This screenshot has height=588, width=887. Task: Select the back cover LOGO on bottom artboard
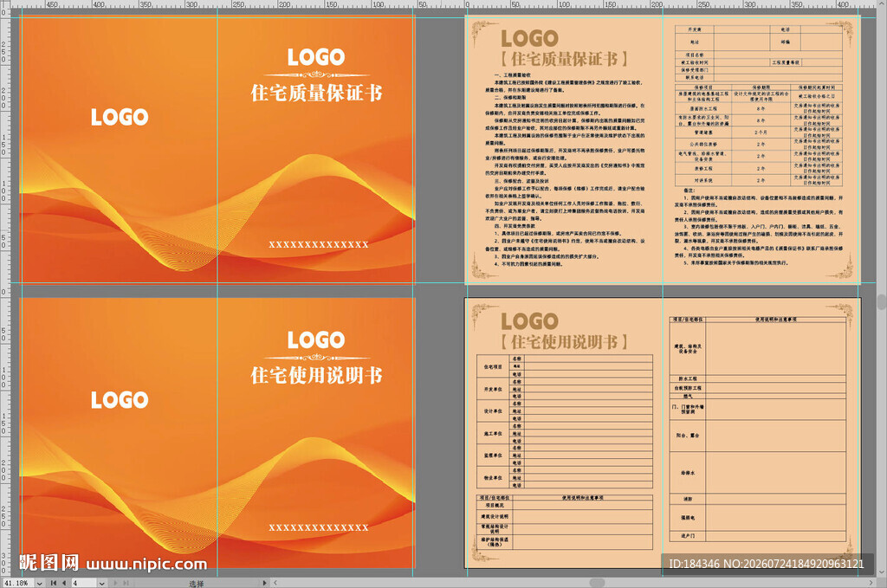tap(120, 400)
